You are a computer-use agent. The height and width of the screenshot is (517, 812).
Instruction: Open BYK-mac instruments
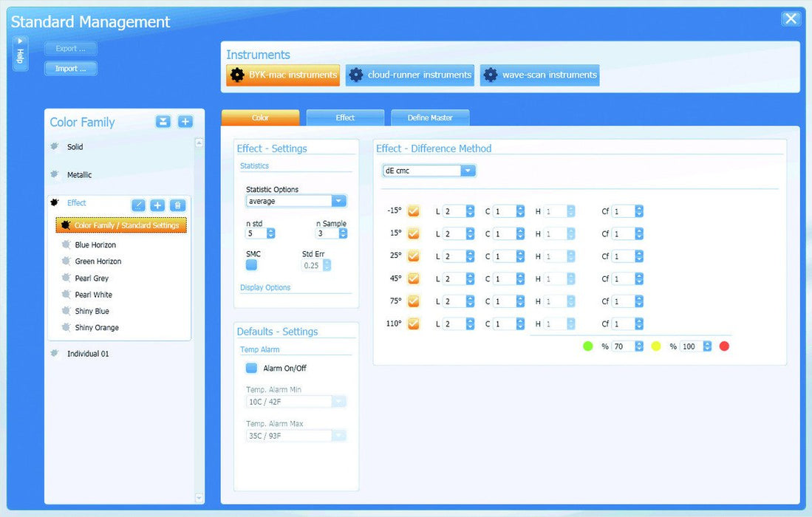(283, 75)
